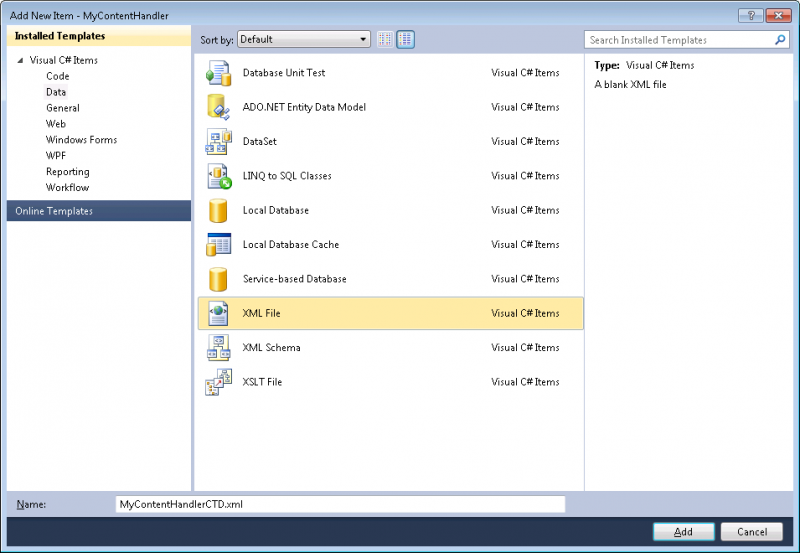Focus the Search Installed Templates box

click(x=687, y=40)
